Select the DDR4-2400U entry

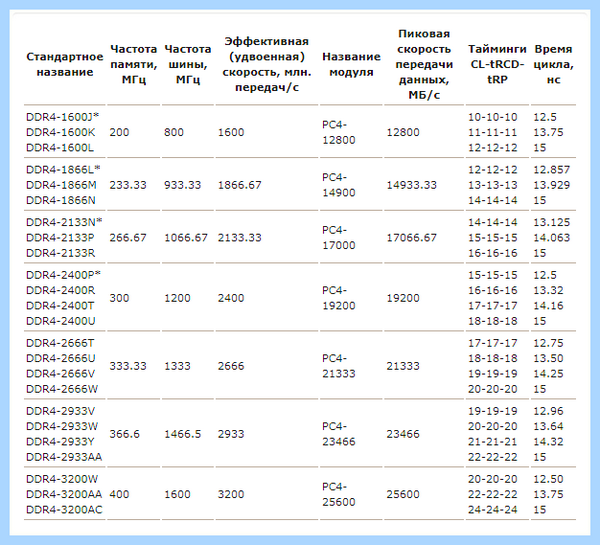click(x=60, y=321)
